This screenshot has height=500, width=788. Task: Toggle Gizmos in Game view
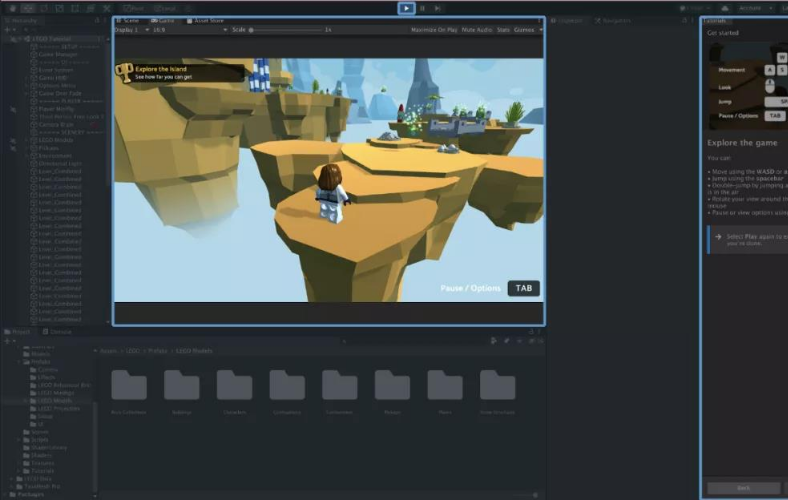coord(524,30)
